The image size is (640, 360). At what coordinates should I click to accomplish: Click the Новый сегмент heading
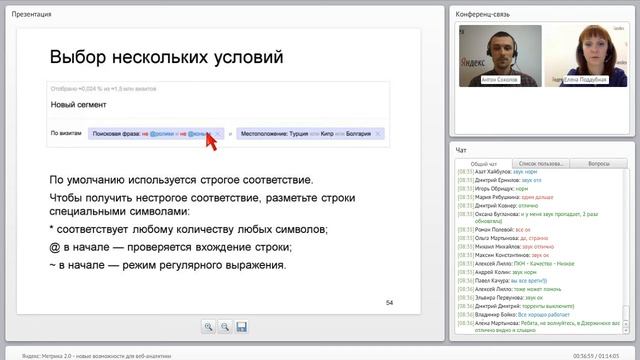point(78,104)
